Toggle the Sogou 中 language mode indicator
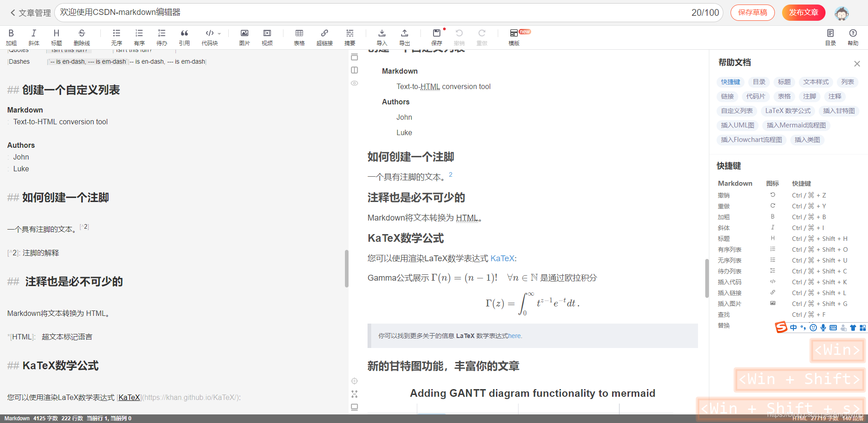Image resolution: width=868 pixels, height=423 pixels. coord(793,328)
